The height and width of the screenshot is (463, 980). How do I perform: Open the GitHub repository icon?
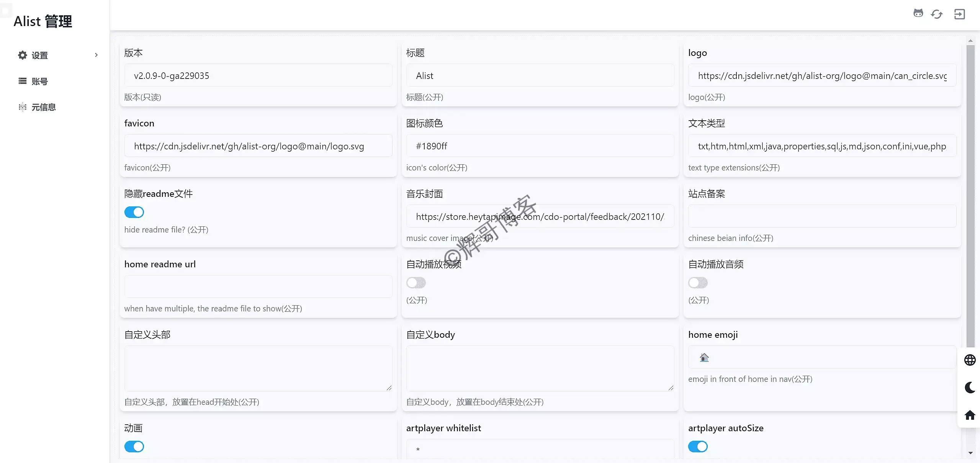point(918,13)
